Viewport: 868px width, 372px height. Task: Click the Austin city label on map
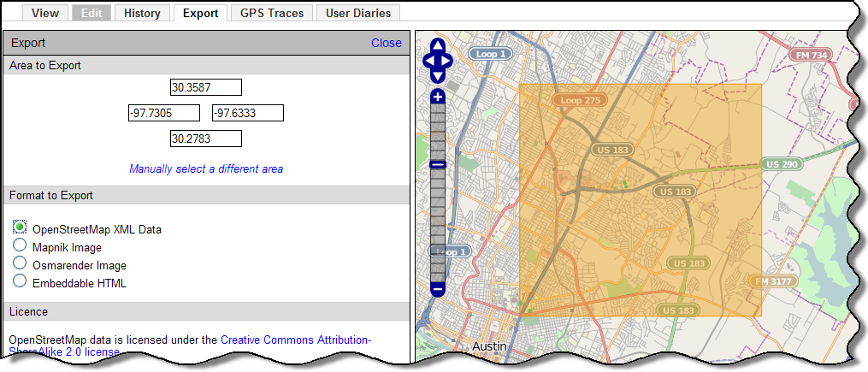tap(489, 346)
